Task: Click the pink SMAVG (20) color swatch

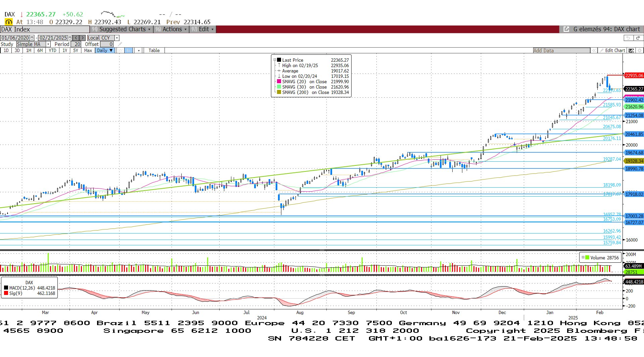Action: (279, 82)
